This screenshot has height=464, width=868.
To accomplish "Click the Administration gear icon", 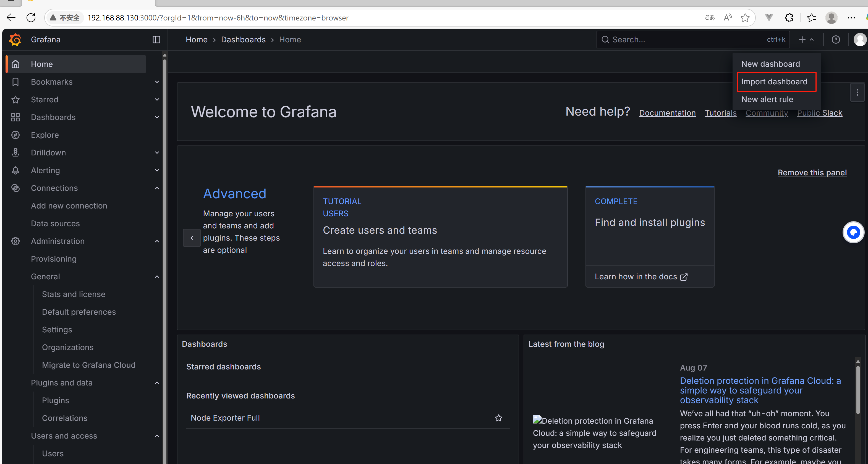I will point(15,241).
